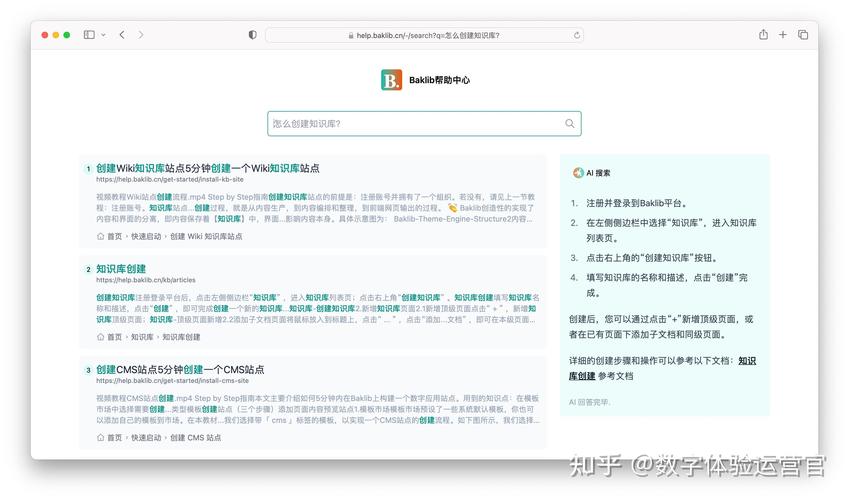The height and width of the screenshot is (500, 849).
Task: Open the help.baklib.cn/kb/articles URL
Action: pos(146,280)
